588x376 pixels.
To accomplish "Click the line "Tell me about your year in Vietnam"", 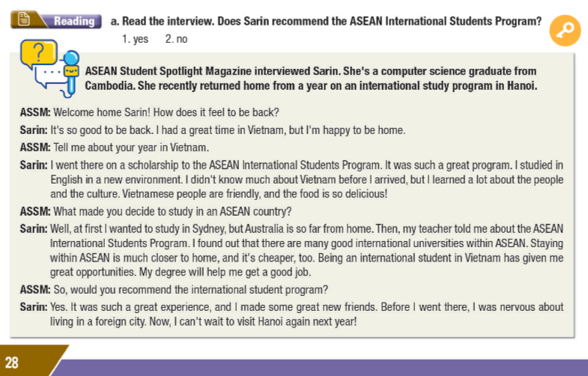I will click(129, 146).
